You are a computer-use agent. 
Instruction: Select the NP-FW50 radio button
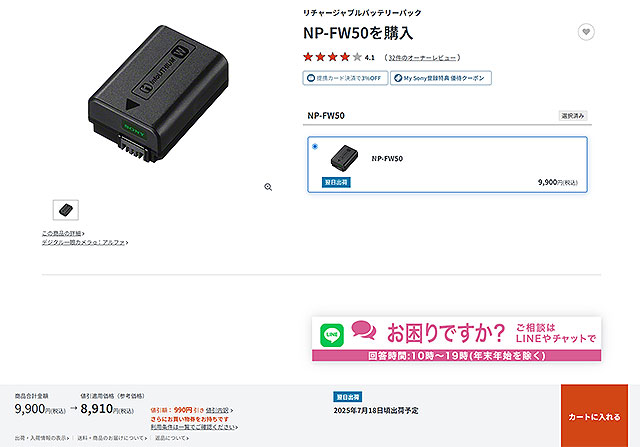coord(315,146)
